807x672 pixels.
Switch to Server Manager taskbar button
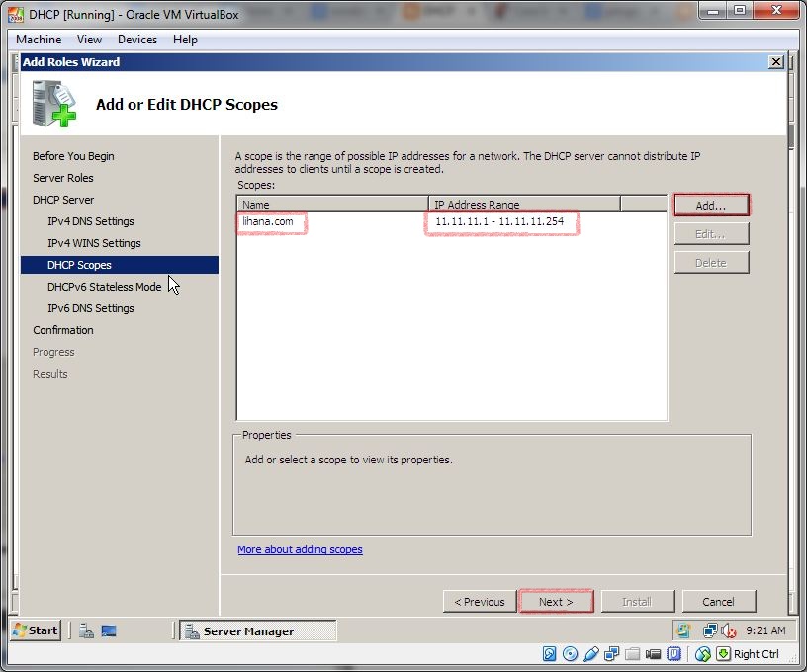click(258, 630)
